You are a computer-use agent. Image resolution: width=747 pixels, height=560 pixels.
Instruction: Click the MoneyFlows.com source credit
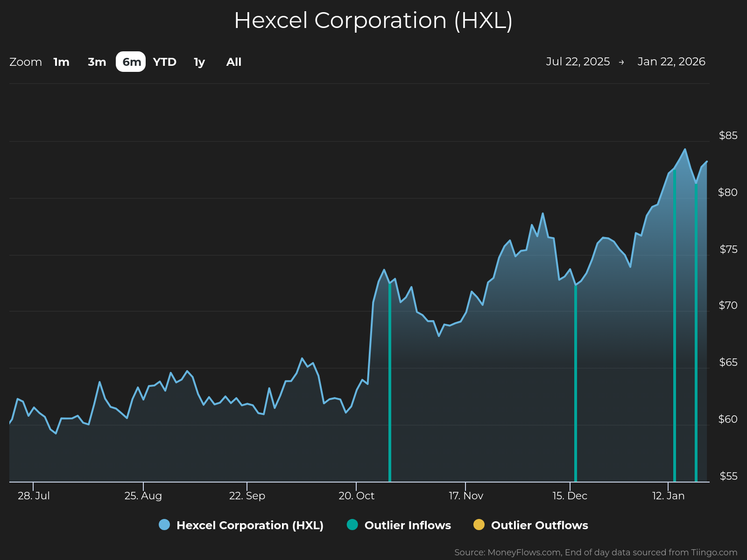[x=596, y=553]
